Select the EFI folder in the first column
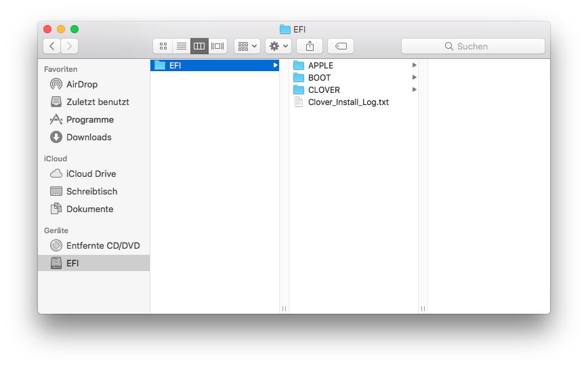The width and height of the screenshot is (588, 368). coord(215,65)
